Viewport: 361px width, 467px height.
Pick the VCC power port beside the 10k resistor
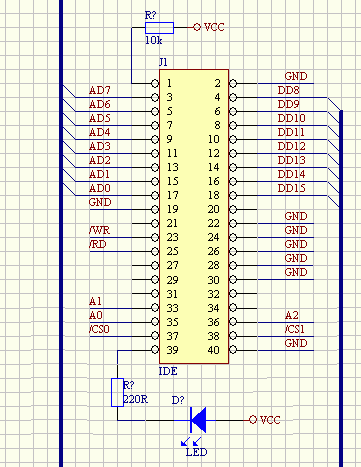tap(209, 27)
